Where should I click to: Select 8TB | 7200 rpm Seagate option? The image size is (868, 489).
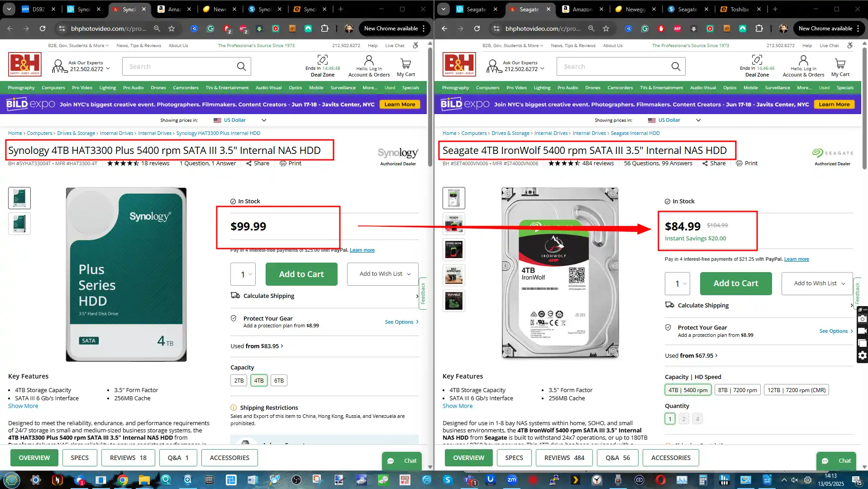click(x=738, y=390)
